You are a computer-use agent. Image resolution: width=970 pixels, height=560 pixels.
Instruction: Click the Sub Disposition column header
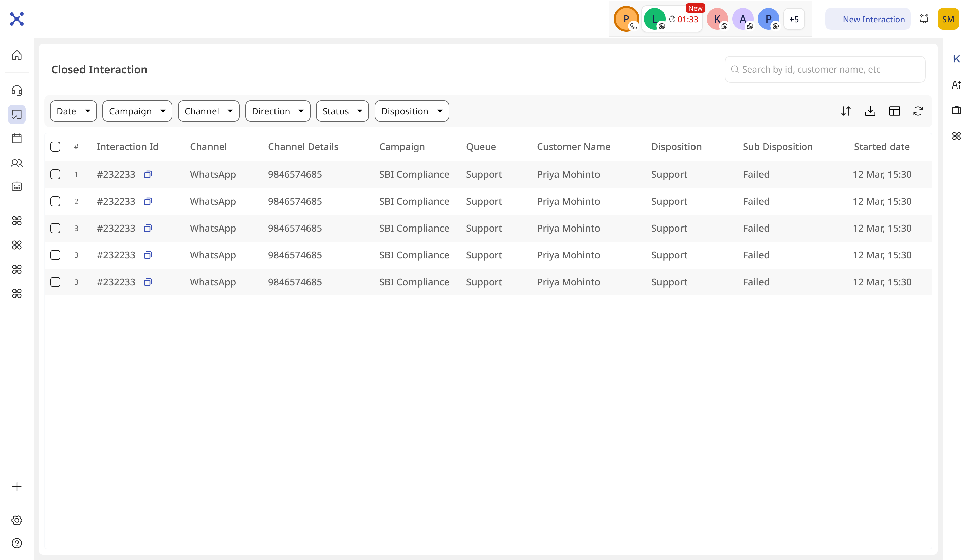(x=778, y=146)
